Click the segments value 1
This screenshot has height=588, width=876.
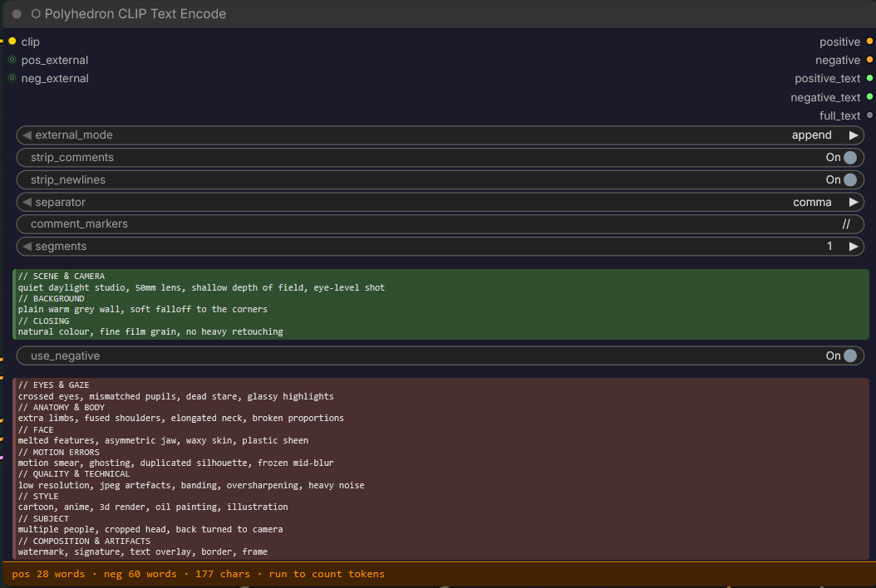coord(829,247)
